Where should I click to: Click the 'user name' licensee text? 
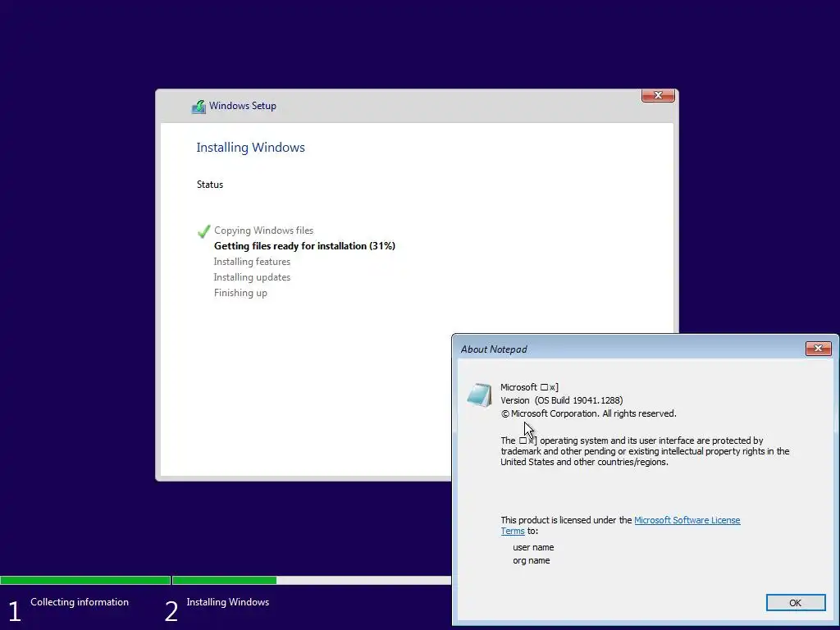click(533, 547)
